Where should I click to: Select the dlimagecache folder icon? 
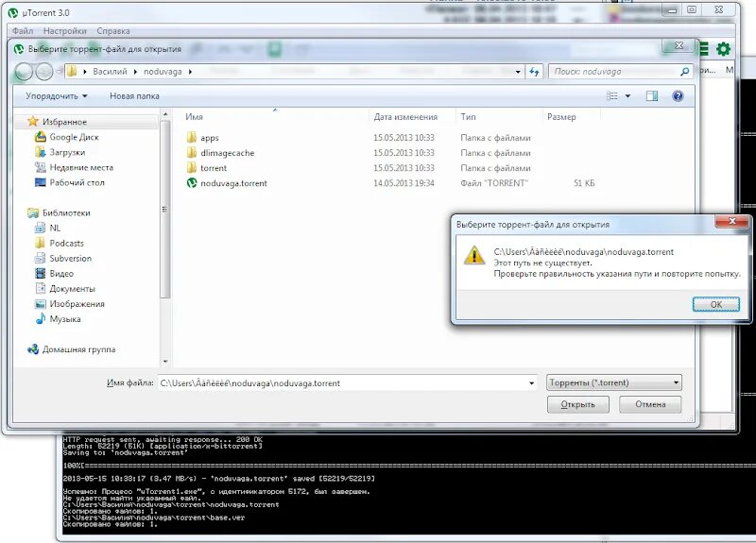click(192, 153)
